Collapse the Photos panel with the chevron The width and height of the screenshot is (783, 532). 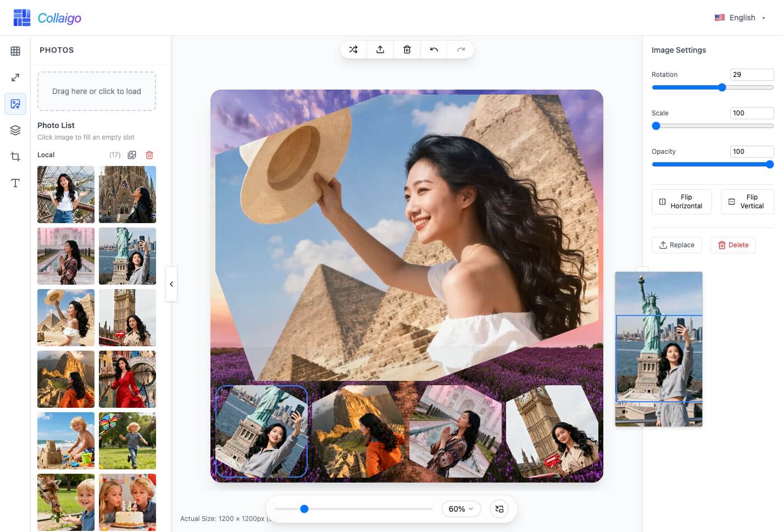point(171,284)
